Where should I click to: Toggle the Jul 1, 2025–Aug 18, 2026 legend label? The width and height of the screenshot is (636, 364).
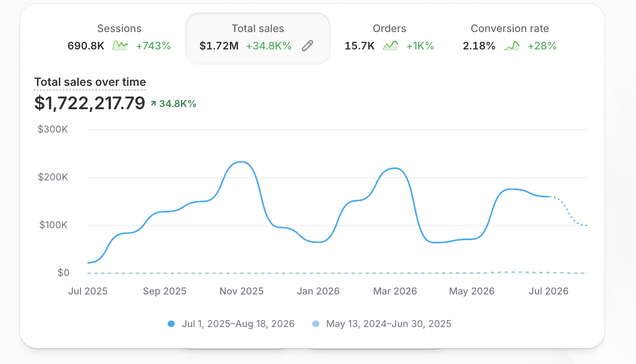click(238, 324)
